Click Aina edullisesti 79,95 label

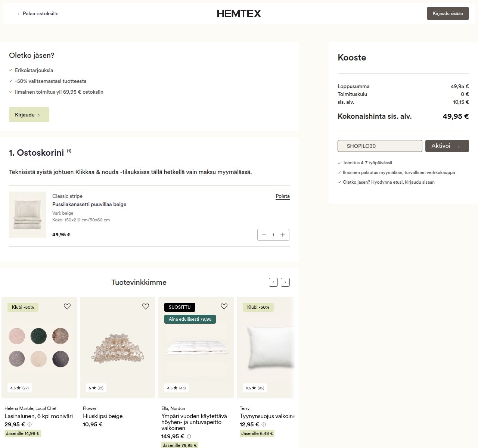click(190, 319)
